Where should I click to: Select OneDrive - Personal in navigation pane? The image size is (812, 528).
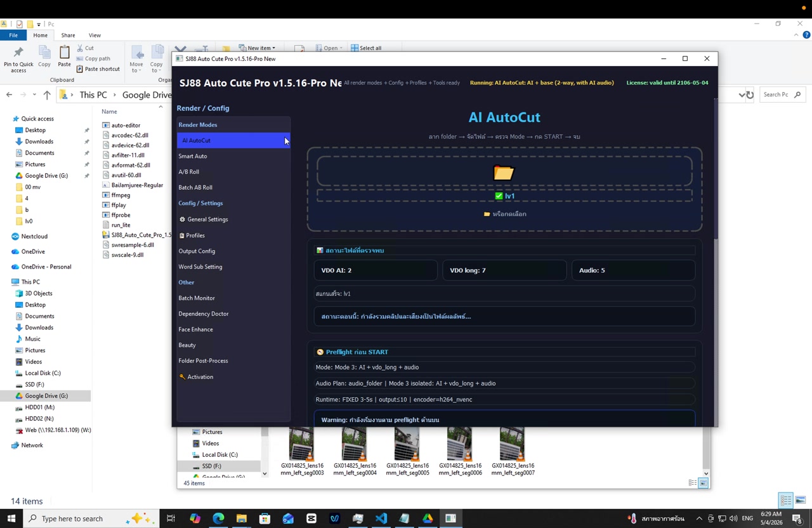[x=46, y=267]
